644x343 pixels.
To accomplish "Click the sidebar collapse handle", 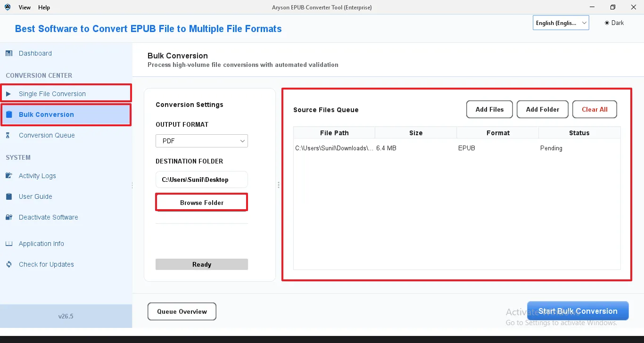I will [132, 186].
